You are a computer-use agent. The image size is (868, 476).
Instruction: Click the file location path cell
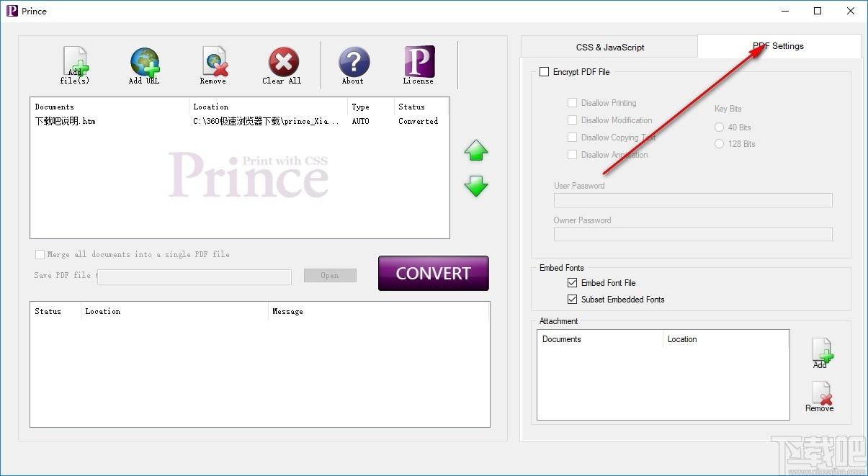click(x=266, y=122)
